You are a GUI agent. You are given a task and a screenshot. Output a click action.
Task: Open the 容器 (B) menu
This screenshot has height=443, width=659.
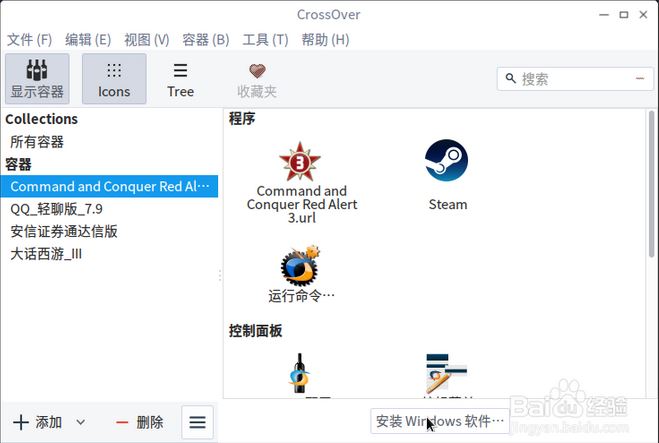coord(206,40)
